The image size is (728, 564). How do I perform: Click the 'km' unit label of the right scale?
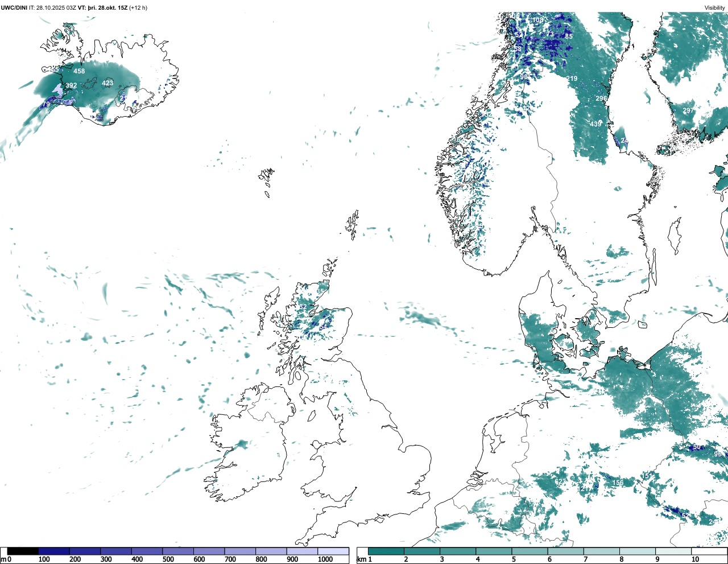pos(361,559)
